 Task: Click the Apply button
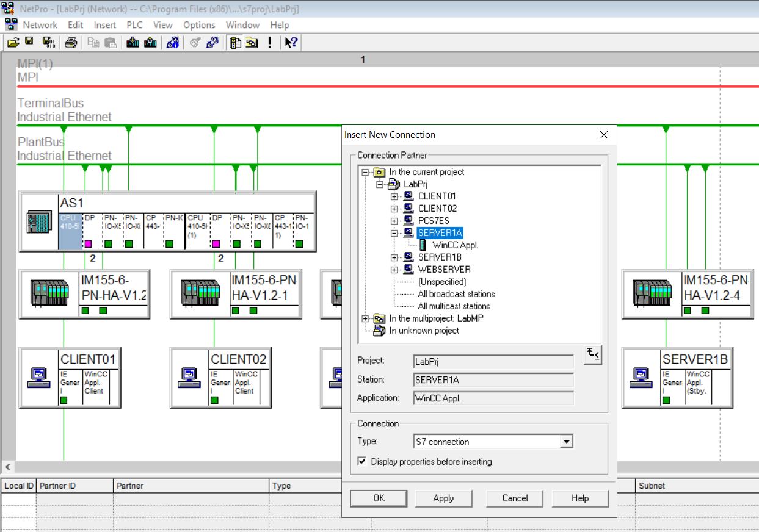[443, 498]
